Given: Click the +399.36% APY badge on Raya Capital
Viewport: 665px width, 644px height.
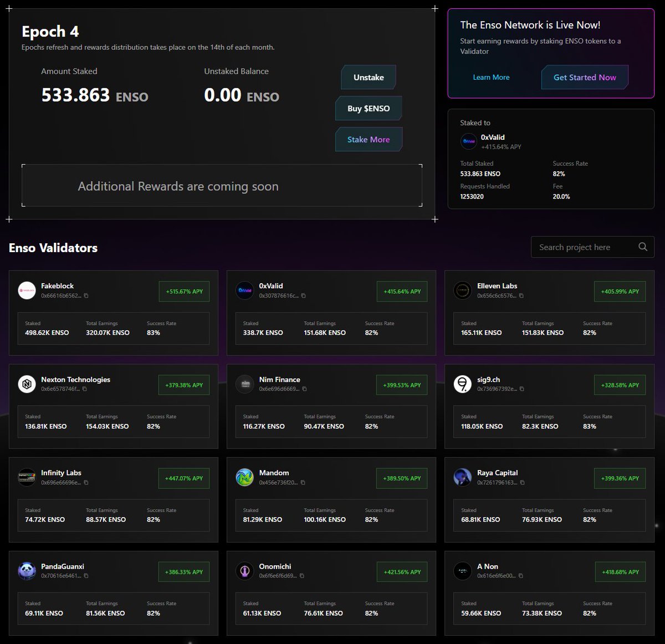Looking at the screenshot, I should tap(620, 478).
